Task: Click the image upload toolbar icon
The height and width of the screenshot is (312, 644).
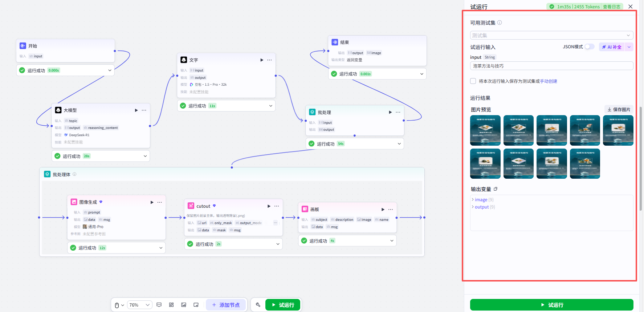Action: (x=184, y=305)
